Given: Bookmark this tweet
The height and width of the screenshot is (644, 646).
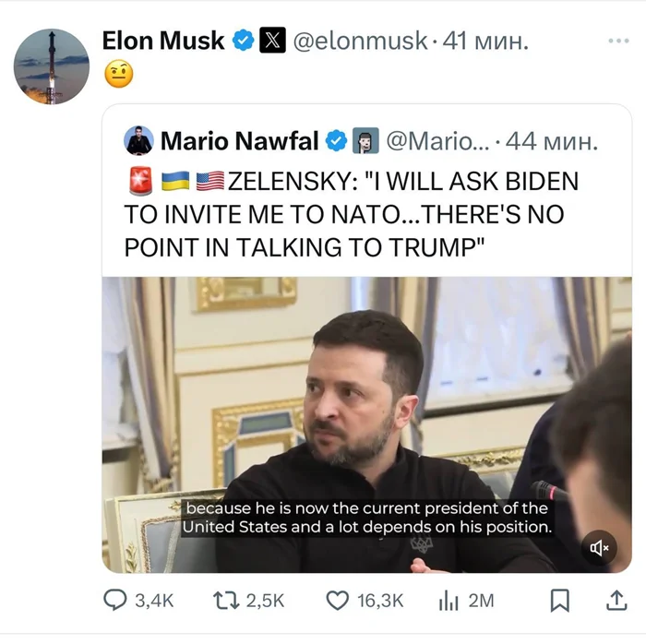Looking at the screenshot, I should point(559,601).
